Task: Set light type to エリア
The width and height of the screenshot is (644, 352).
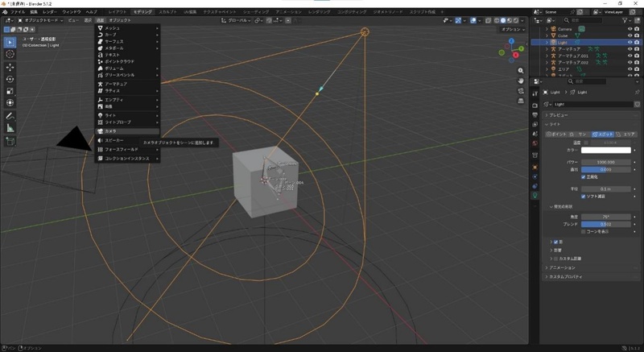Action: click(x=626, y=135)
